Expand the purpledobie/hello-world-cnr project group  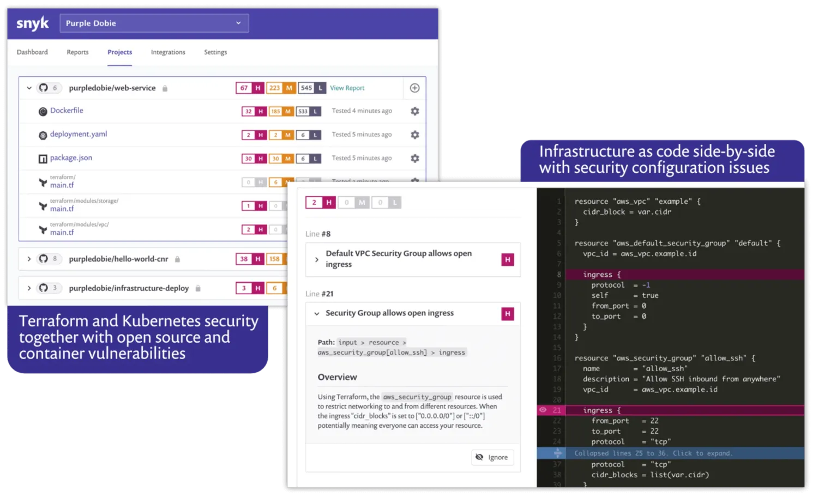coord(29,259)
